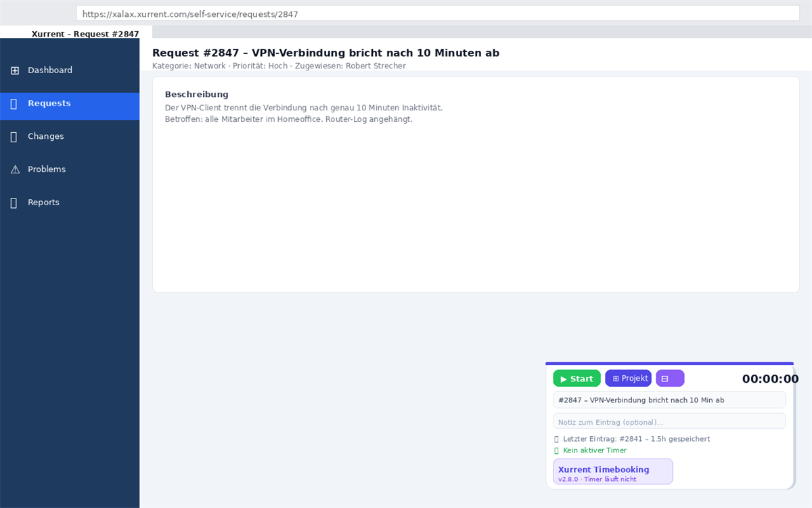Click the Kein aktiver Timer status
This screenshot has width=812, height=508.
pyautogui.click(x=590, y=450)
